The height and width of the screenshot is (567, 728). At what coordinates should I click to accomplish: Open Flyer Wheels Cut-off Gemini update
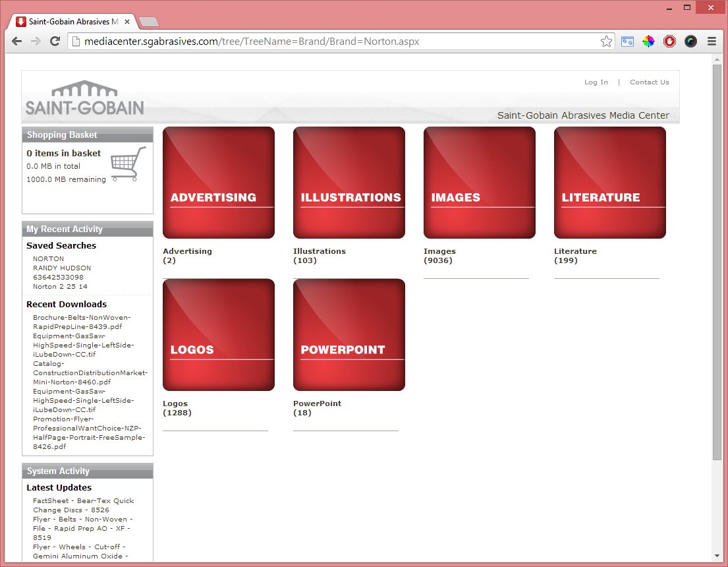click(80, 552)
